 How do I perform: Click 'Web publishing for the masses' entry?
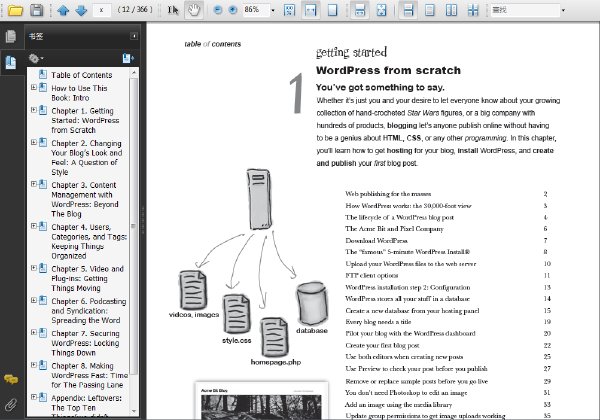388,194
